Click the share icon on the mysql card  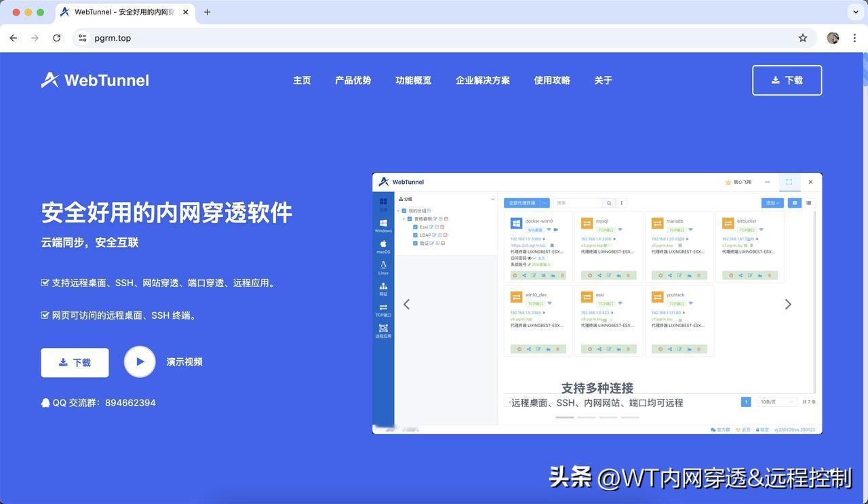(x=599, y=275)
